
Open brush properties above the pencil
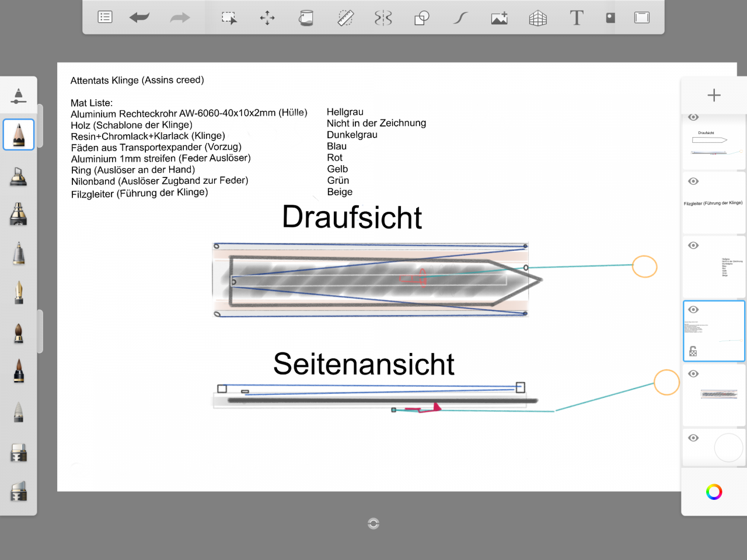click(x=19, y=96)
